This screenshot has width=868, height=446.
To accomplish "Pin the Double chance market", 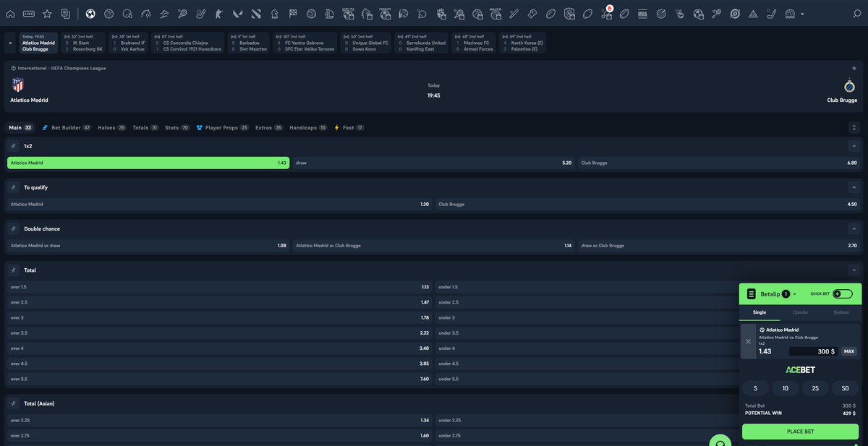I will 14,228.
